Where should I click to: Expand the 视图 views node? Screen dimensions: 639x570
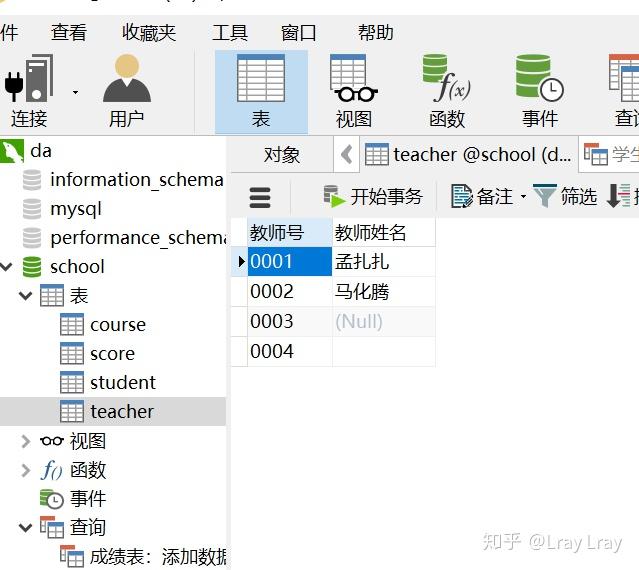click(25, 441)
